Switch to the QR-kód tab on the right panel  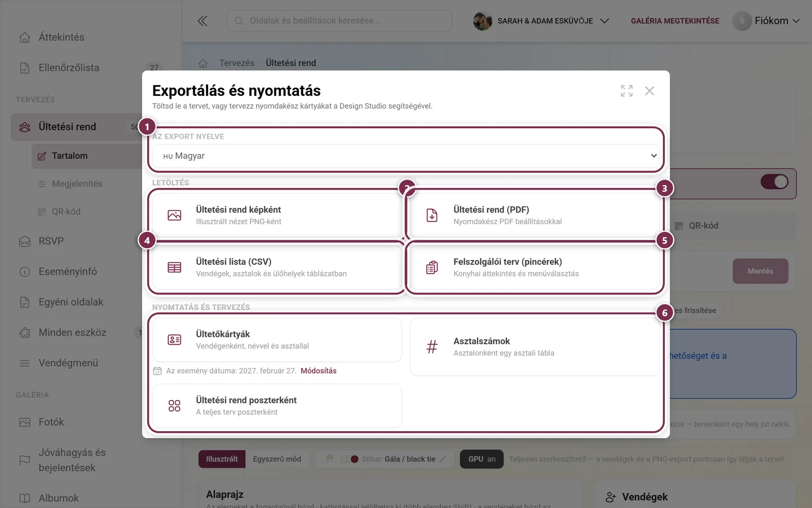[696, 226]
